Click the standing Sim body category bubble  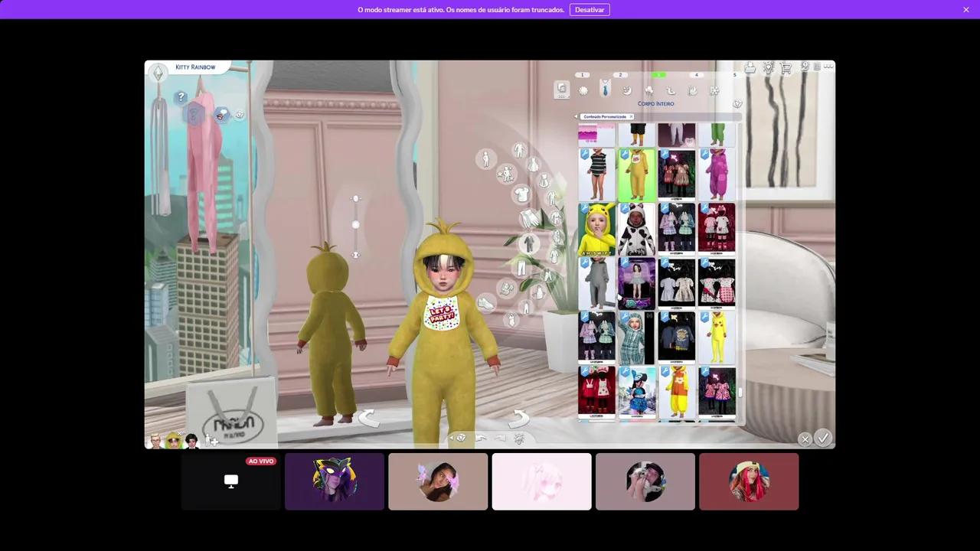[485, 159]
